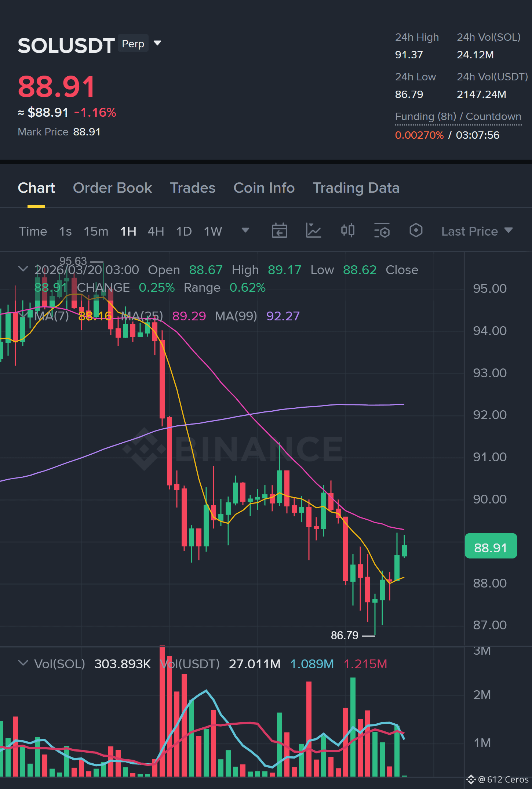Click the hexagon chart settings icon
Screen dimensions: 532x789
point(416,230)
